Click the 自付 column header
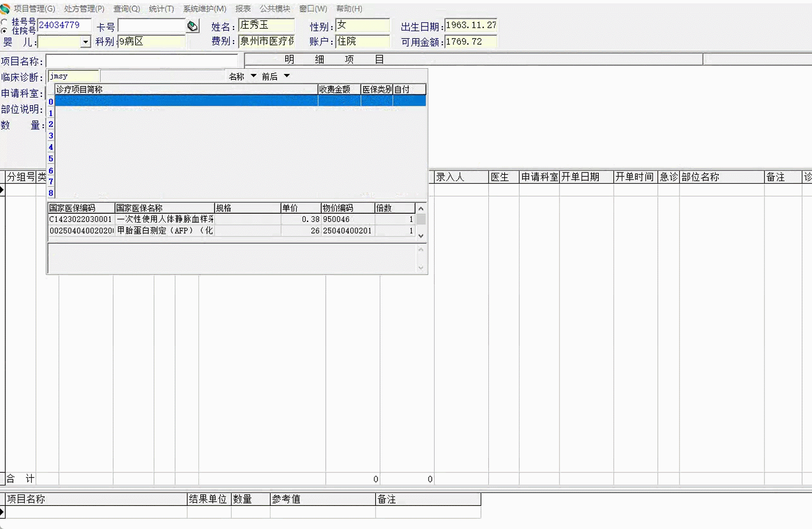The image size is (812, 529). point(409,89)
